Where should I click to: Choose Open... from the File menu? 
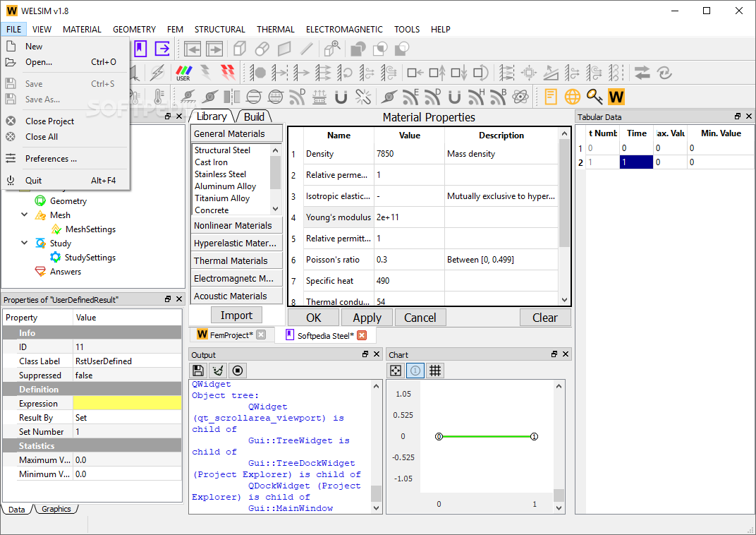[66, 61]
